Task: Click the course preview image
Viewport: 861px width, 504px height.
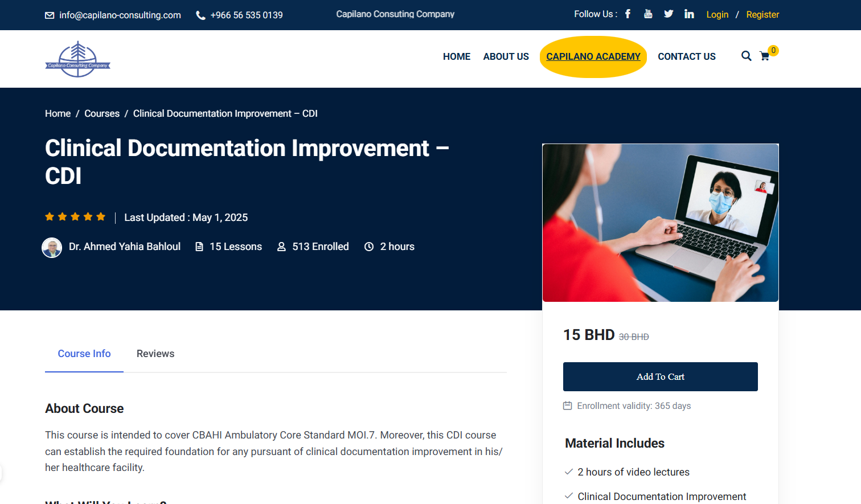Action: pyautogui.click(x=660, y=223)
